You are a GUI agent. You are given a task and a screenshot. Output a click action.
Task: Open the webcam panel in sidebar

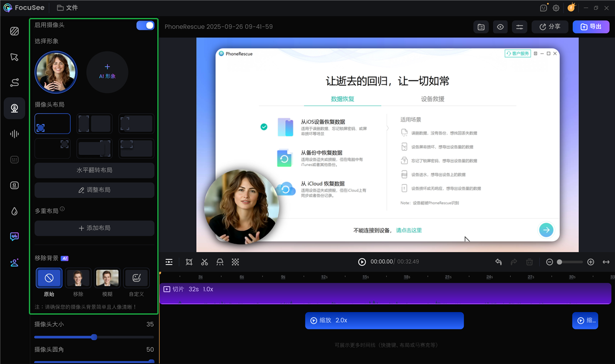point(15,108)
